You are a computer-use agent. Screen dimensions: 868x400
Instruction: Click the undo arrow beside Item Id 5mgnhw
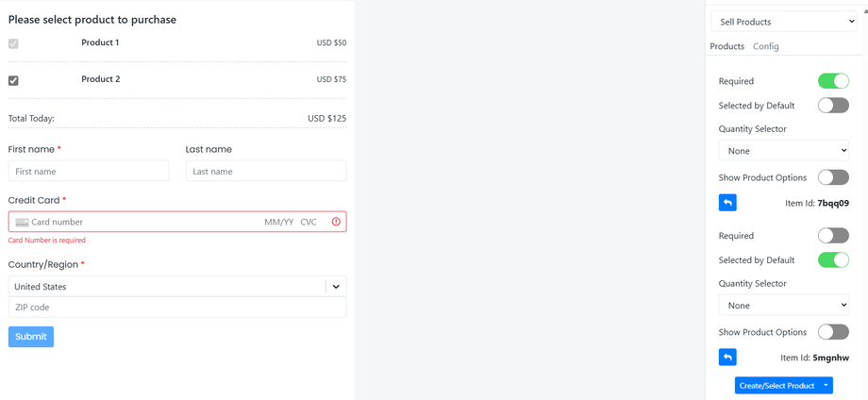click(x=727, y=358)
